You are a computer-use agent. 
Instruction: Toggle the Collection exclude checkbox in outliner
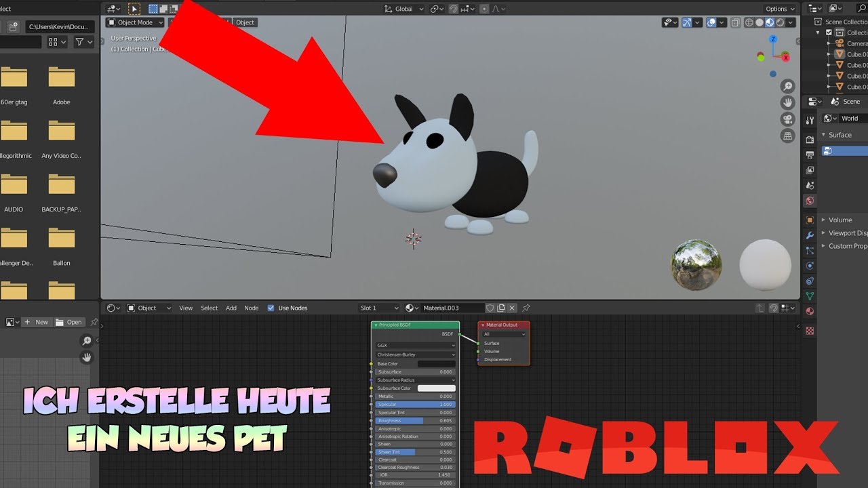[x=828, y=33]
